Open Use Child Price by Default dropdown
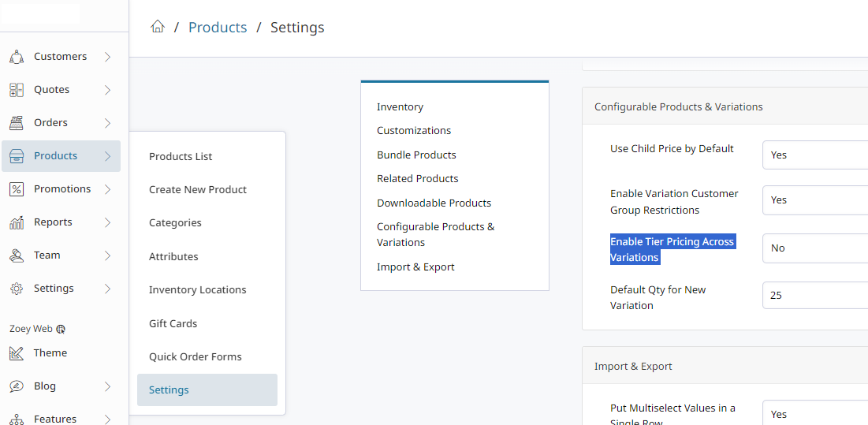The image size is (868, 425). [814, 155]
